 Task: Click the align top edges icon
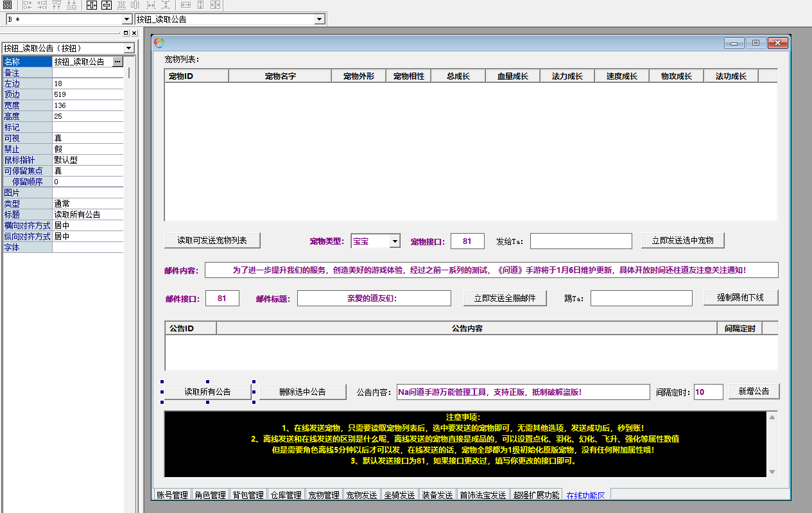click(57, 5)
